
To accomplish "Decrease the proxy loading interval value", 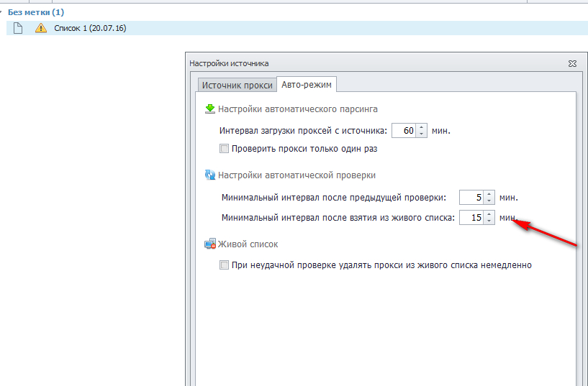I will (x=422, y=134).
